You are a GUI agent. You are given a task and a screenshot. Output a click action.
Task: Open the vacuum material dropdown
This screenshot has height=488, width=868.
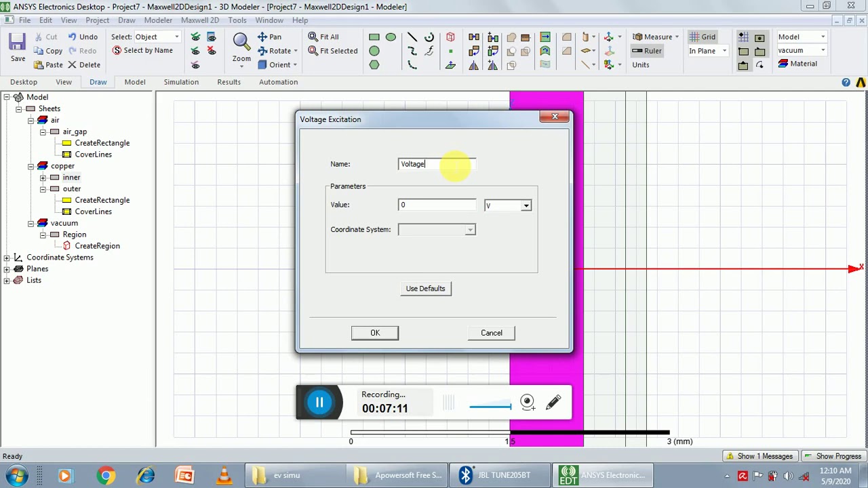coord(823,50)
